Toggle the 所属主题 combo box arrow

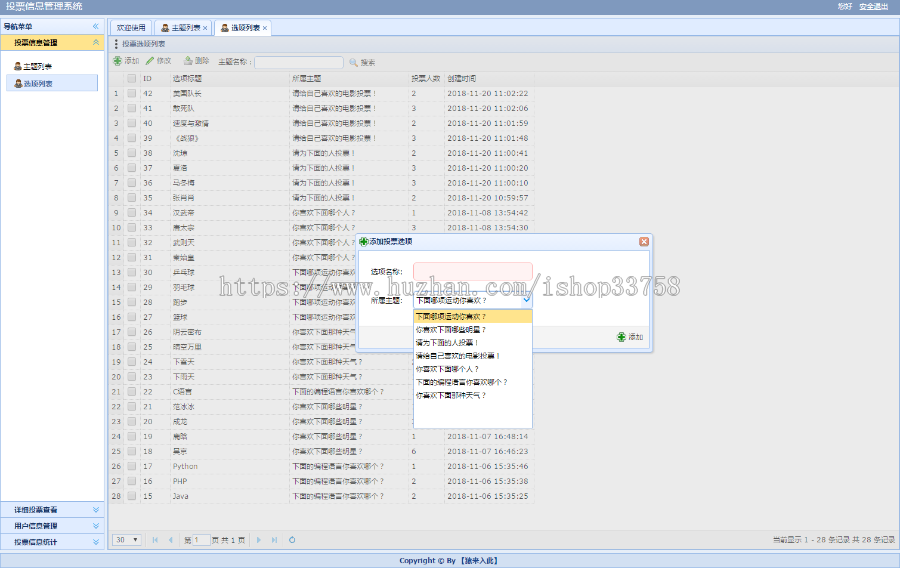coord(527,300)
